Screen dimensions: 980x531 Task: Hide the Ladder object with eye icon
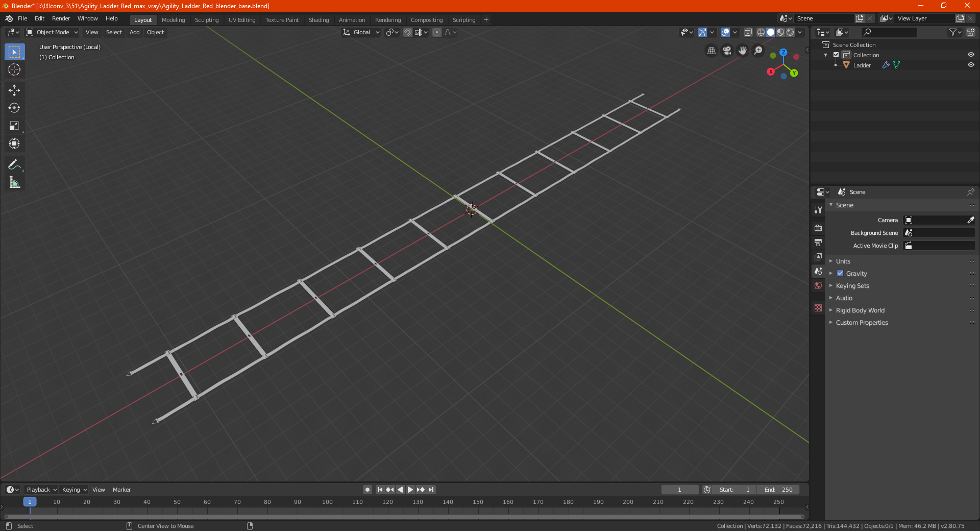(971, 65)
